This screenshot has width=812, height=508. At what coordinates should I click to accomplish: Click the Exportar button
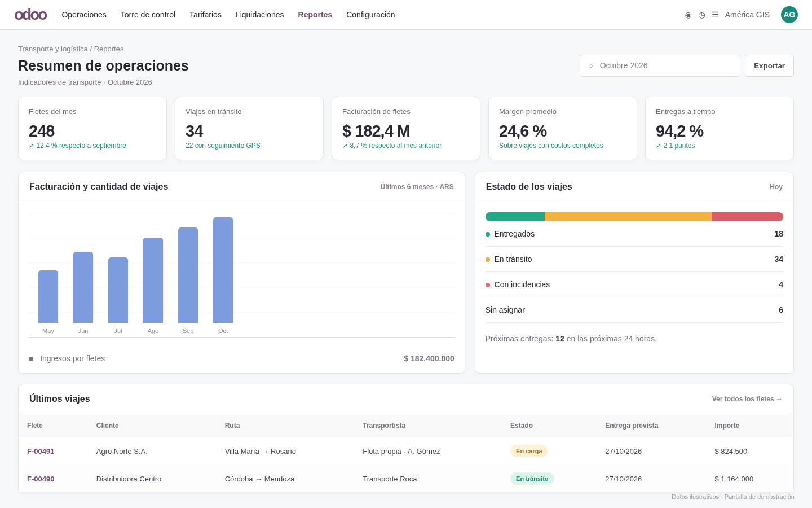coord(769,65)
